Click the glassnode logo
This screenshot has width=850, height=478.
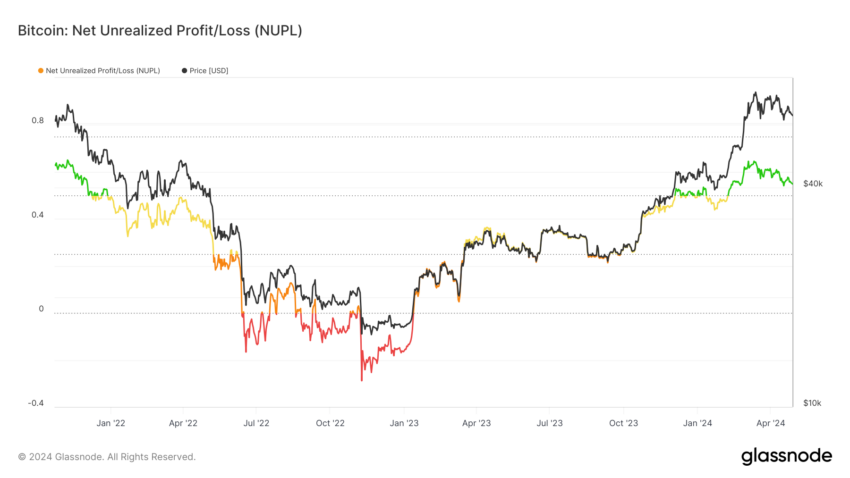(786, 456)
